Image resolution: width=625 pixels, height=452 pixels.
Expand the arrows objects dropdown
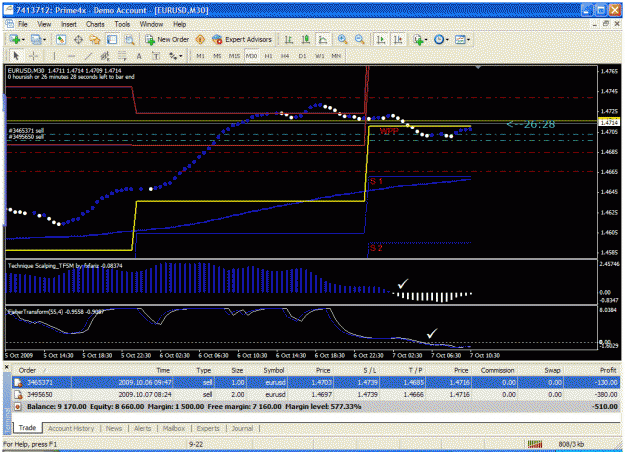pos(180,56)
